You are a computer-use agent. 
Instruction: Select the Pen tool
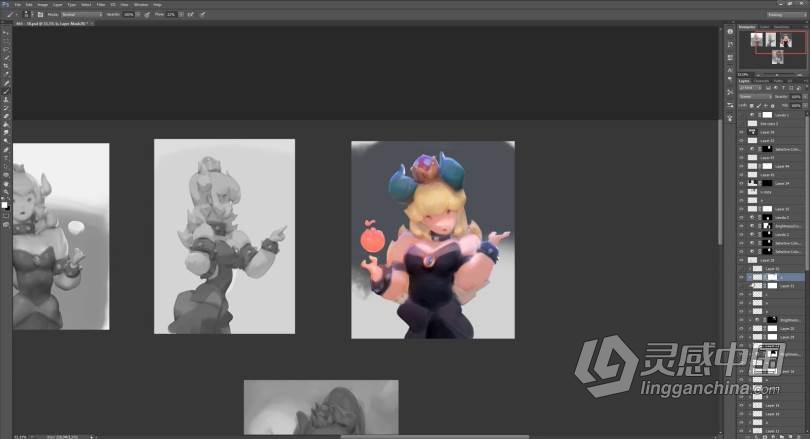(6, 149)
